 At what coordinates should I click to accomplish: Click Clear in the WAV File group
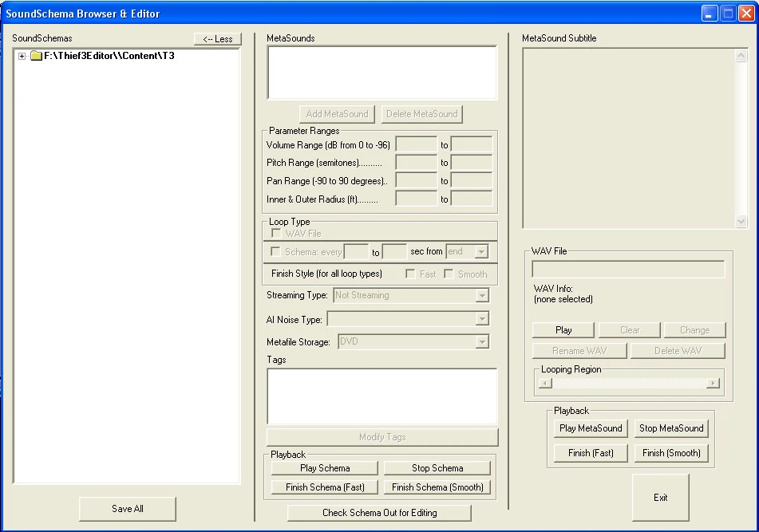630,330
